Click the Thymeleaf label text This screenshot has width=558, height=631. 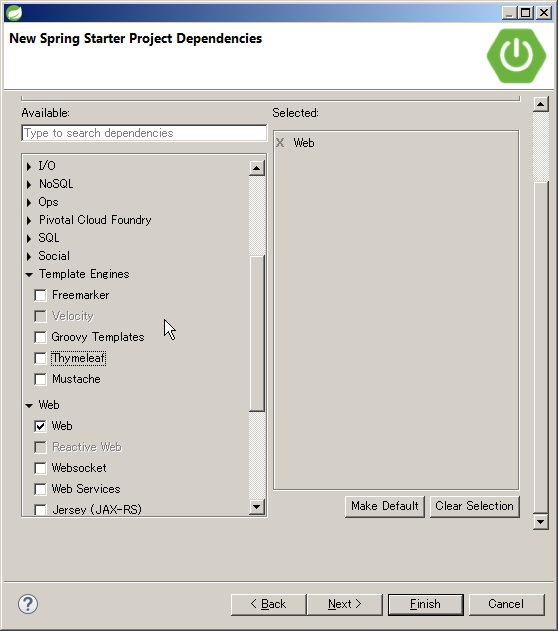point(79,358)
